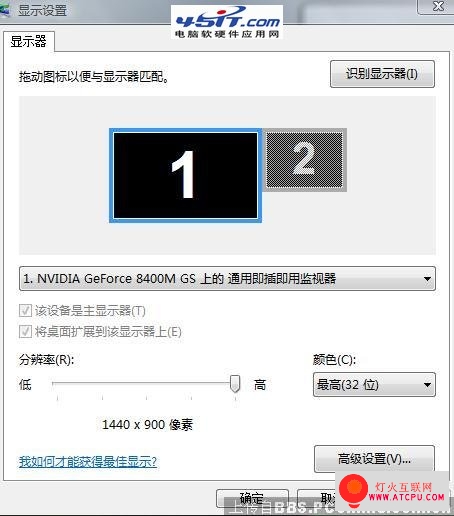Click 识别显示器 button
Image resolution: width=454 pixels, height=516 pixels.
[382, 74]
